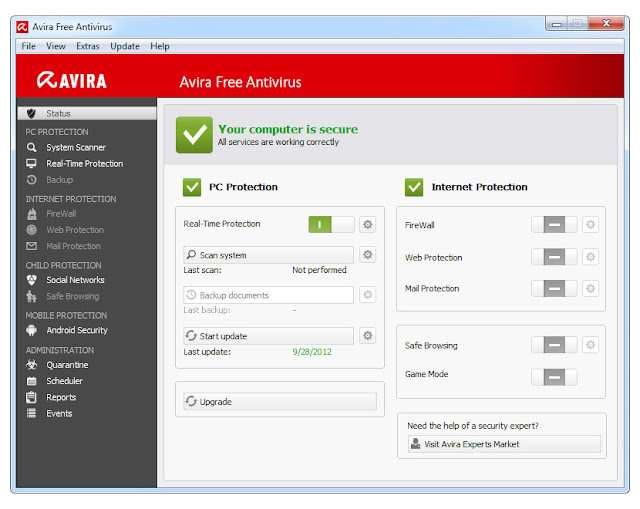This screenshot has width=640, height=509.
Task: Click the Scheduler calendar icon
Action: [x=31, y=381]
